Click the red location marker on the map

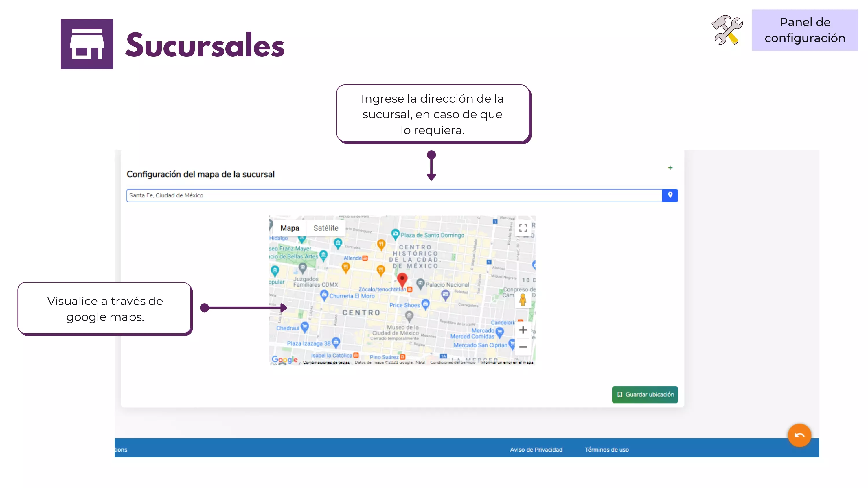click(402, 280)
